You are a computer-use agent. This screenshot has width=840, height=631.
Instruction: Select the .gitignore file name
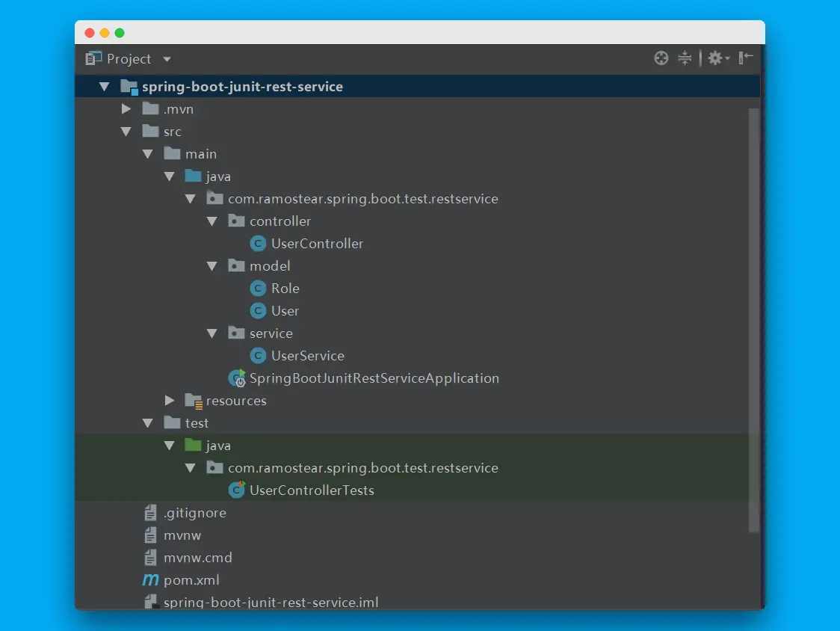point(195,513)
